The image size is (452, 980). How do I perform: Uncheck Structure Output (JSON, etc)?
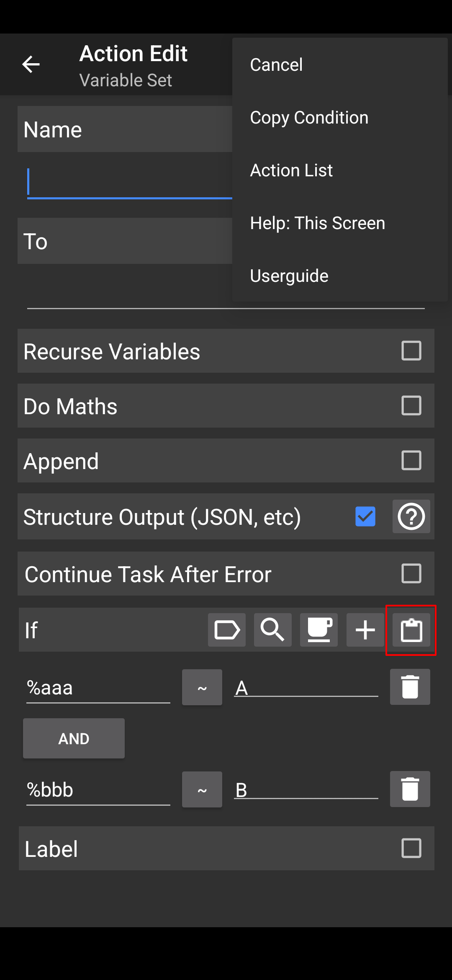(x=365, y=516)
